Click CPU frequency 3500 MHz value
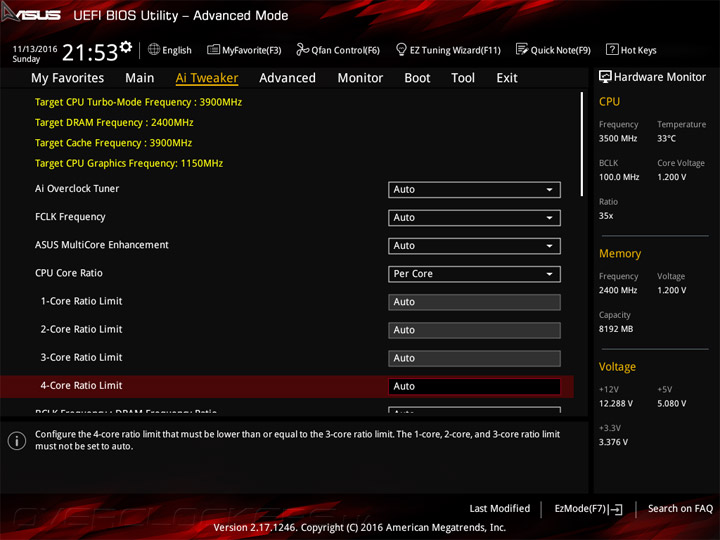Viewport: 720px width, 540px height. coord(618,138)
